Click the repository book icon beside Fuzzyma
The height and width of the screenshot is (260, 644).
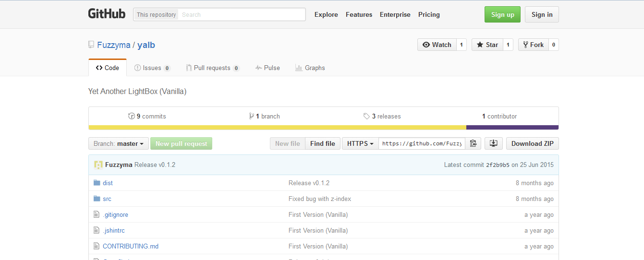pos(91,45)
